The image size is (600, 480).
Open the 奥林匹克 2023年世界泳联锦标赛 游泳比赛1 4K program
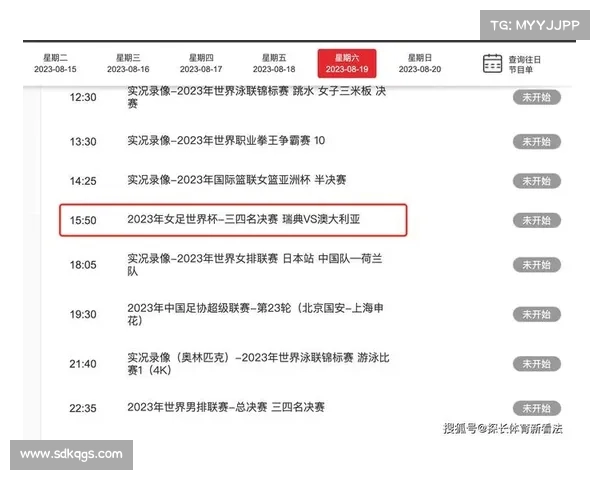(x=258, y=364)
